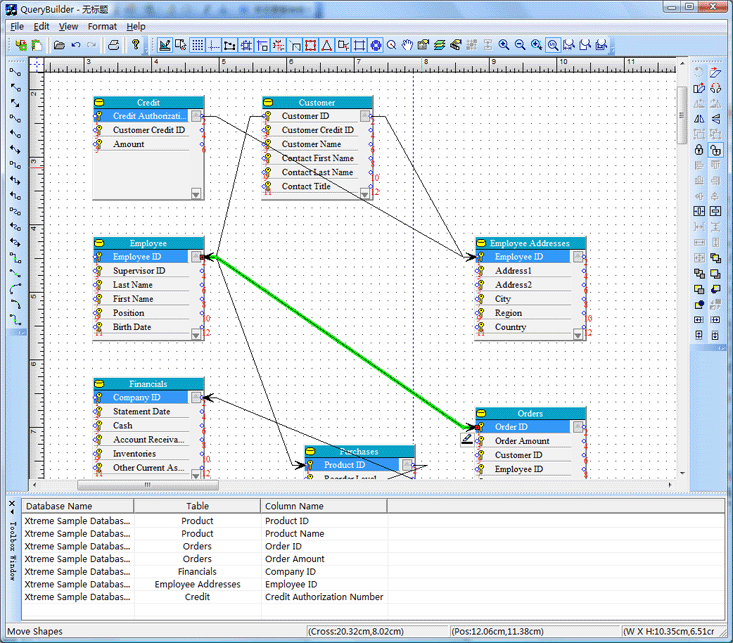This screenshot has height=643, width=733.
Task: Click scroll-up arrow in Financials table
Action: (x=196, y=397)
